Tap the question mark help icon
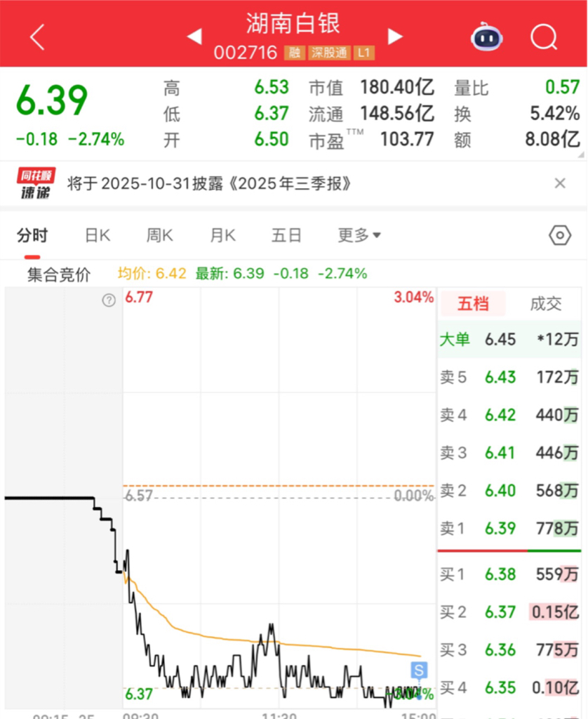The width and height of the screenshot is (588, 719). 109,301
